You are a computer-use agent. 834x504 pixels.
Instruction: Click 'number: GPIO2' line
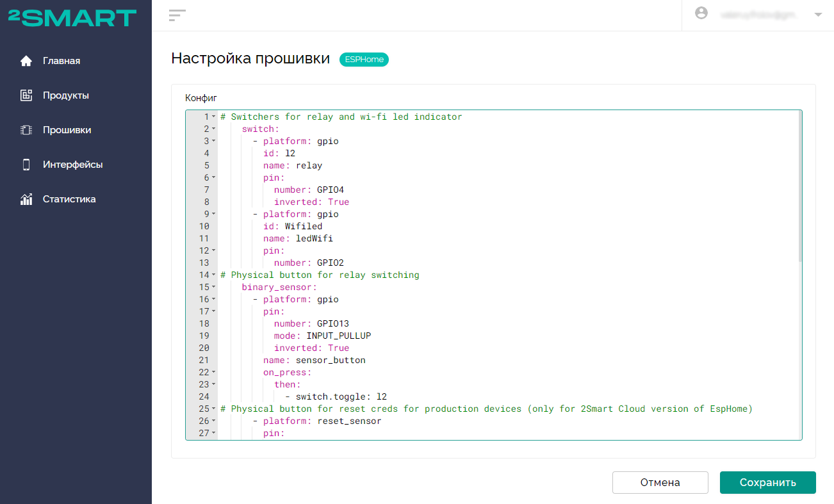309,263
